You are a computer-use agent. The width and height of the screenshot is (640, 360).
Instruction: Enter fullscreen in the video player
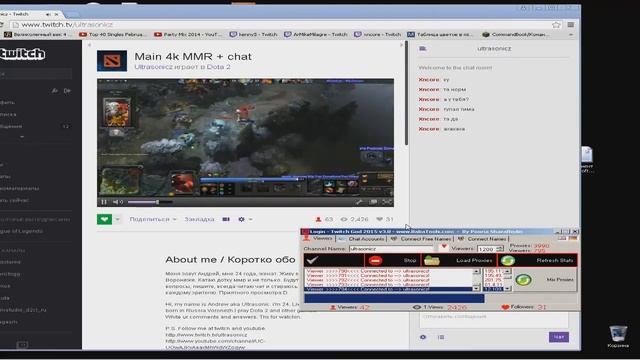(387, 202)
